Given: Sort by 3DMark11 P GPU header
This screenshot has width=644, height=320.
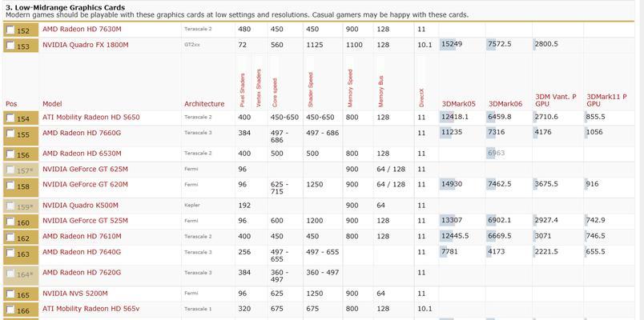Looking at the screenshot, I should 606,100.
